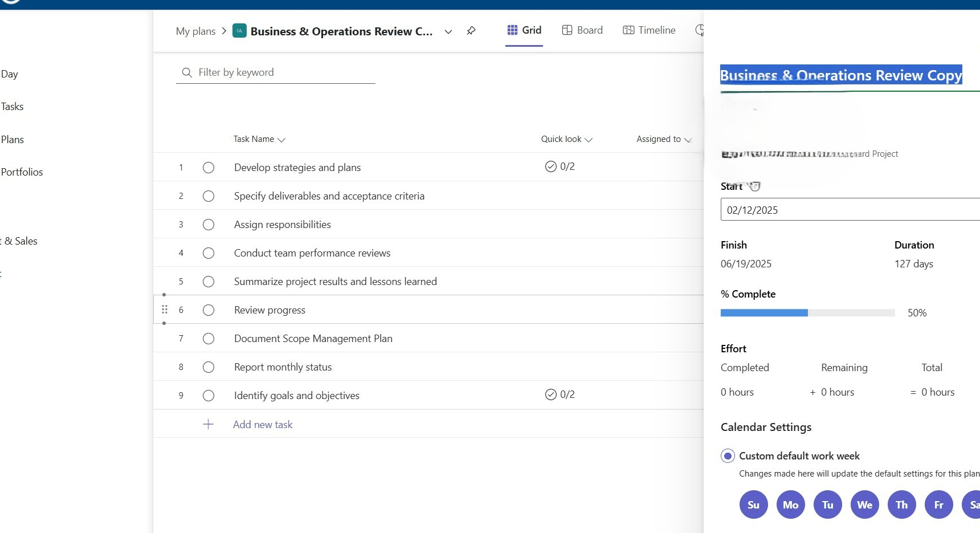Open 'Document Scope Management Plan' task
Image resolution: width=980 pixels, height=533 pixels.
[x=313, y=339]
